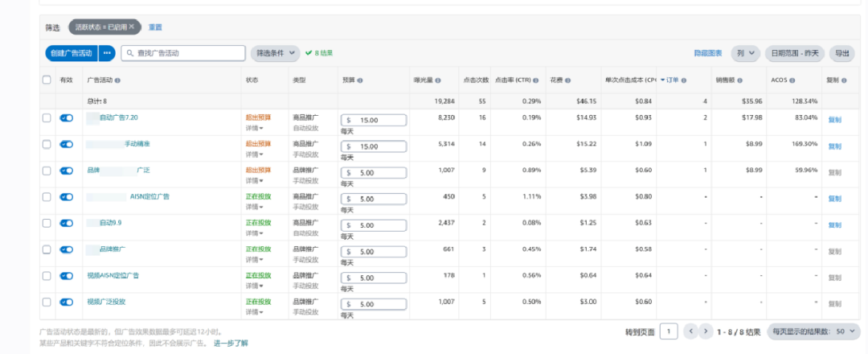Click the sort arrow on 订单 column
The width and height of the screenshot is (868, 354).
coord(662,80)
